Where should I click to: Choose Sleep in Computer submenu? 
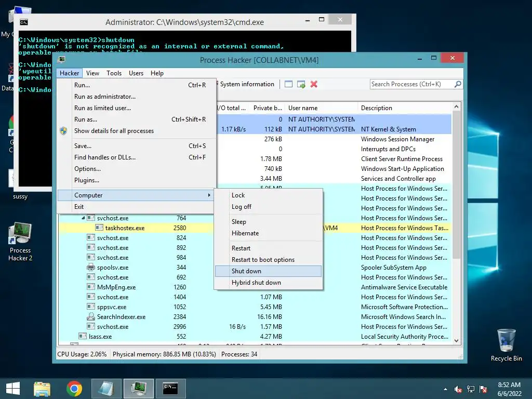point(269,222)
